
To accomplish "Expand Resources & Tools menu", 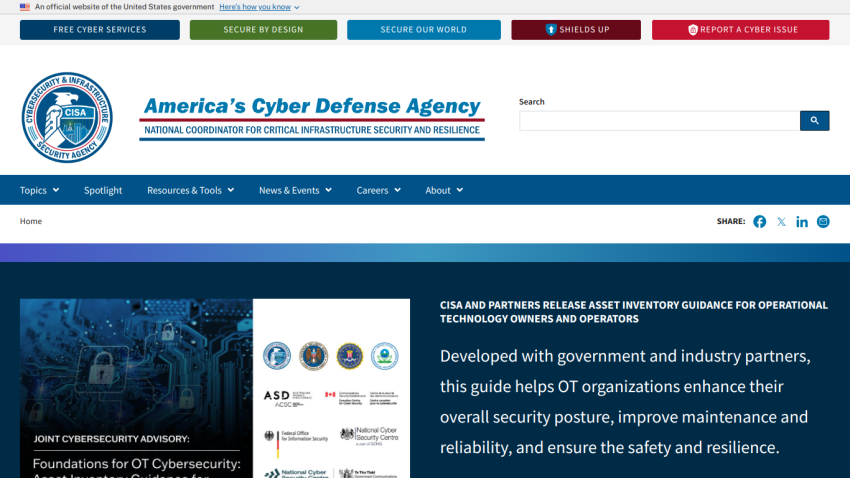I will (190, 190).
